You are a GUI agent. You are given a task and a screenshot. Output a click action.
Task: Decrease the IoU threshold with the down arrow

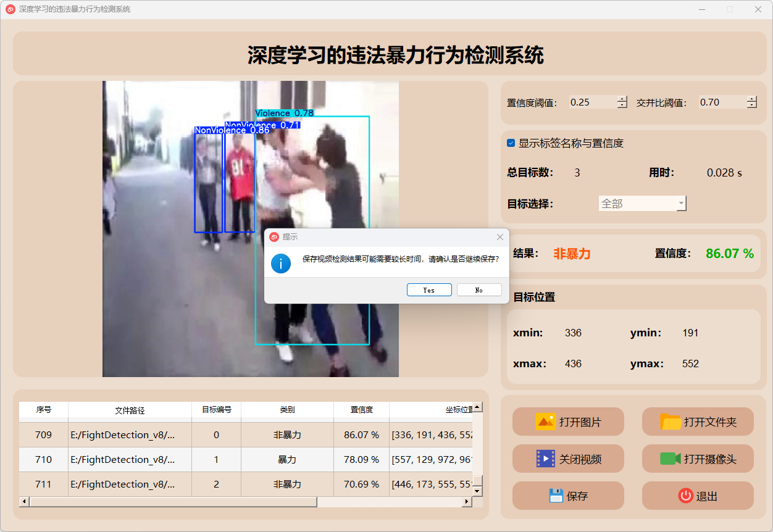pyautogui.click(x=751, y=106)
